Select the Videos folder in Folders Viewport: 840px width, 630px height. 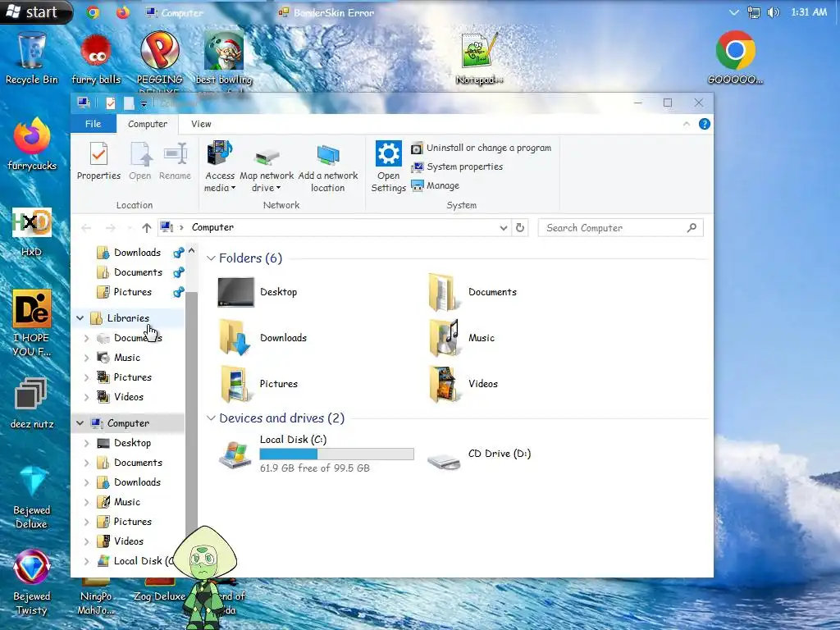point(463,384)
